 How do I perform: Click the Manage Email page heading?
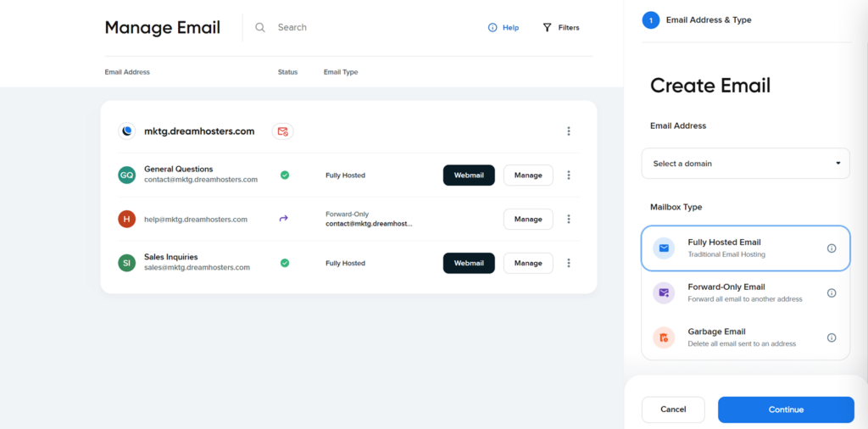tap(162, 28)
